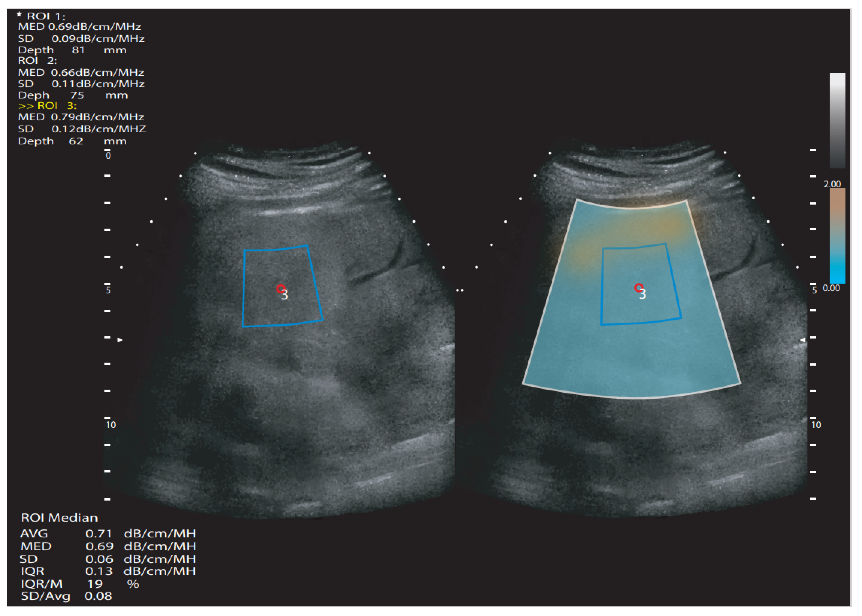Click the right focus depth arrow marker

pos(803,340)
